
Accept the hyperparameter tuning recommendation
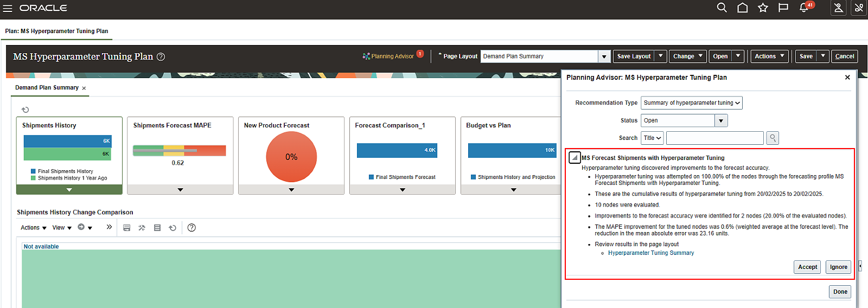coord(807,267)
